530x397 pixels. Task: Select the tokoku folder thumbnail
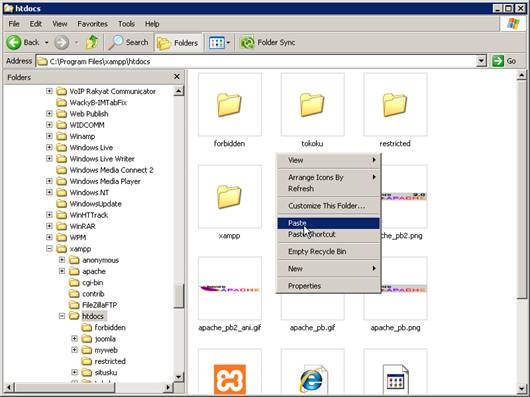(312, 105)
